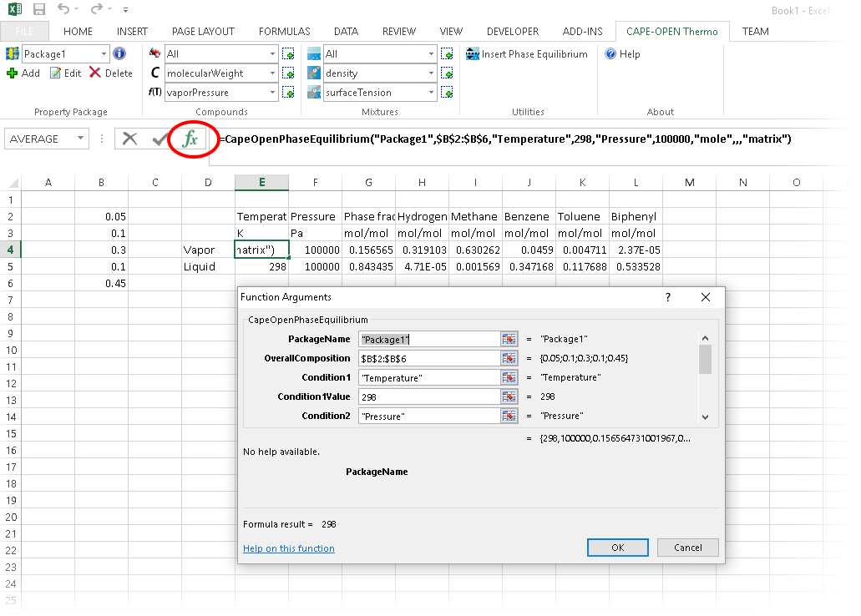Expand the Name Box dropdown showing AVERAGE
This screenshot has width=861, height=616.
(x=81, y=139)
